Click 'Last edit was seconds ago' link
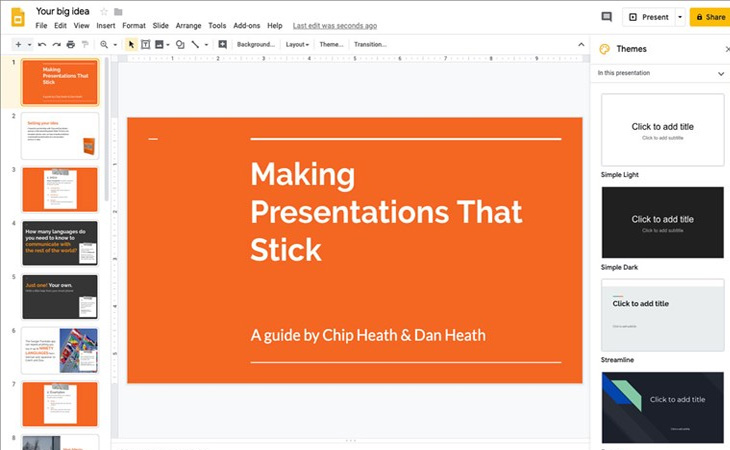 335,26
